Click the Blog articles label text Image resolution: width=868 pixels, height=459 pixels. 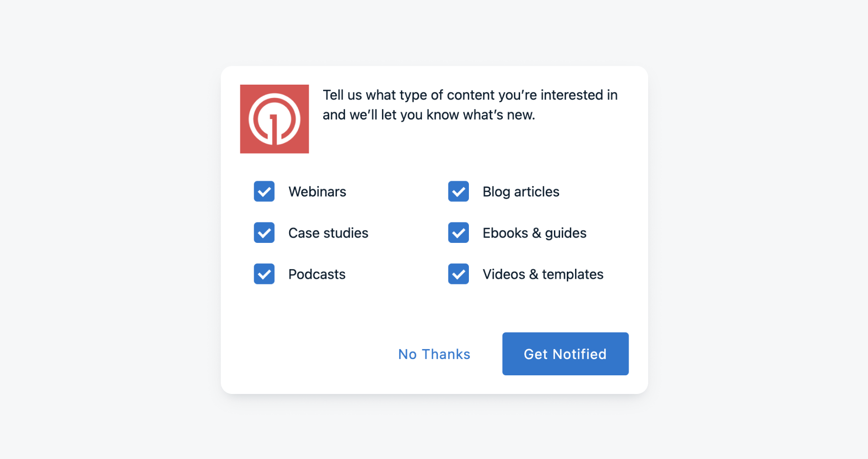521,191
